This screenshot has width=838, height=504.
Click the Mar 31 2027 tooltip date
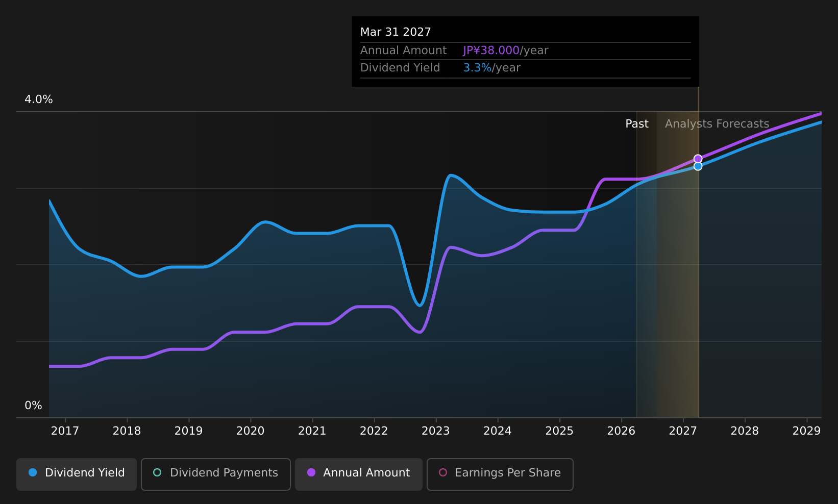tap(396, 32)
